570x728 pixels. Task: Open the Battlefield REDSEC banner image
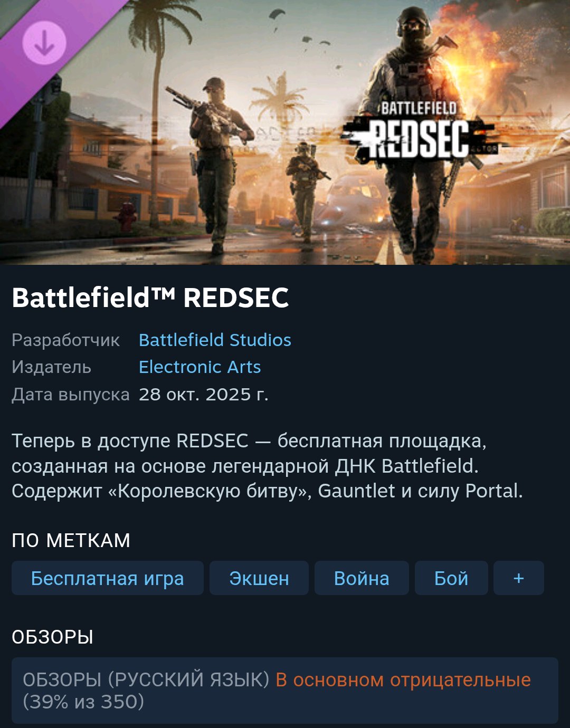[285, 132]
